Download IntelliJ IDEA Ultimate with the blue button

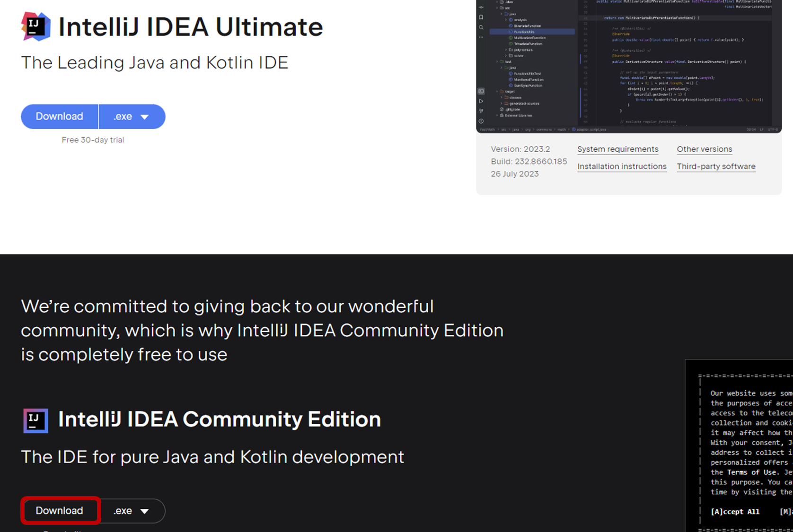tap(60, 116)
